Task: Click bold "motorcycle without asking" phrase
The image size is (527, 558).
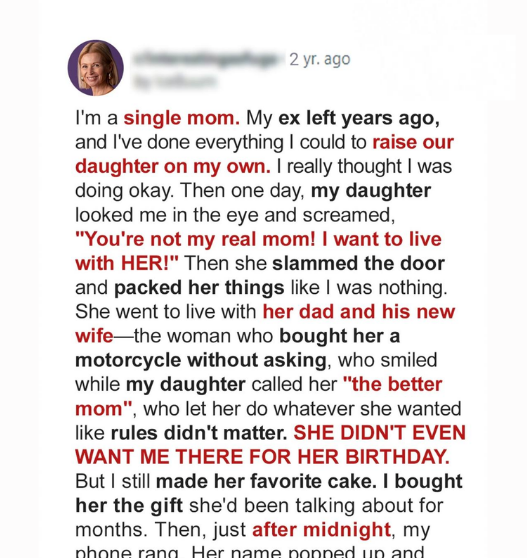Action: pos(201,360)
